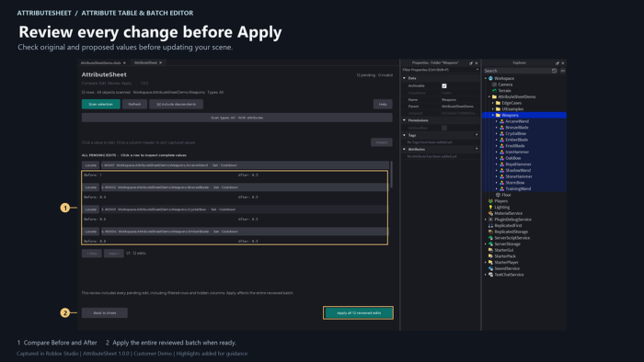Viewport: 644px width, 362px height.
Task: Collapse the AttributeSheetDemo folder node
Action: pos(489,96)
